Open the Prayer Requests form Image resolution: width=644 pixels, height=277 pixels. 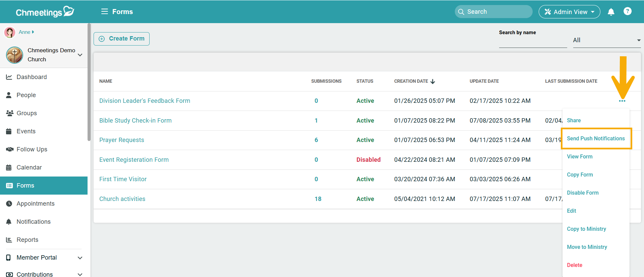point(121,140)
